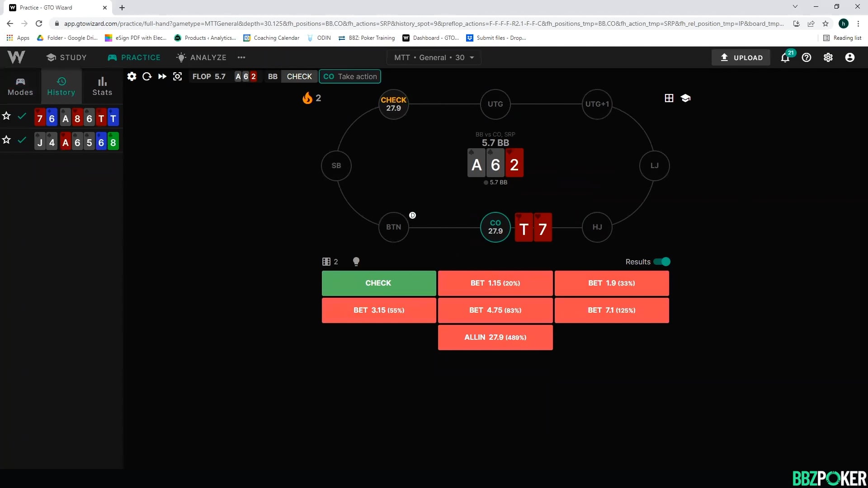Switch to the Stats tab

[102, 86]
